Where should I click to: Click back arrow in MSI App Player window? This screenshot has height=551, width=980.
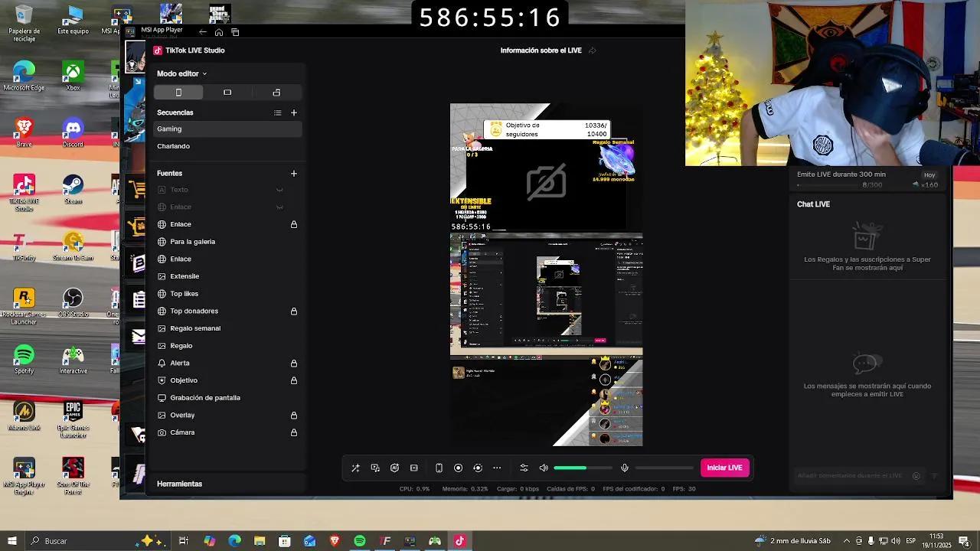point(202,32)
